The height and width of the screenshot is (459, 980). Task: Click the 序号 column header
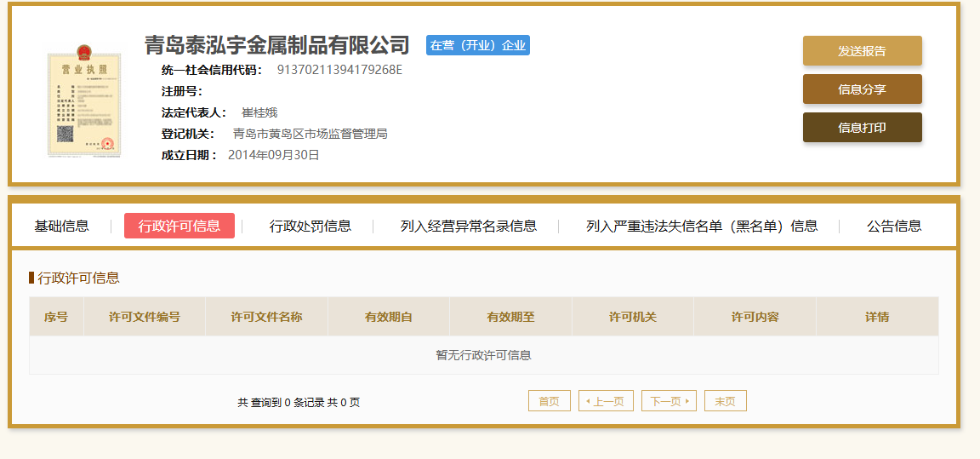[56, 317]
